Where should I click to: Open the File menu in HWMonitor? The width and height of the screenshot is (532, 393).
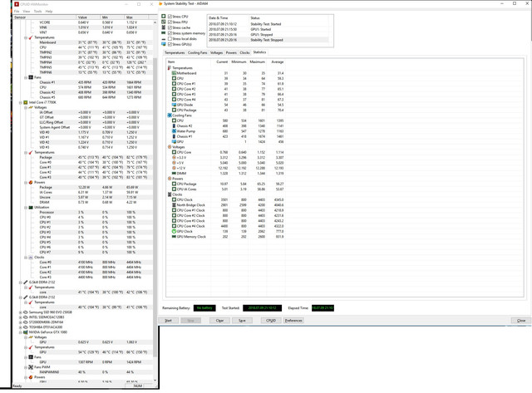[17, 11]
